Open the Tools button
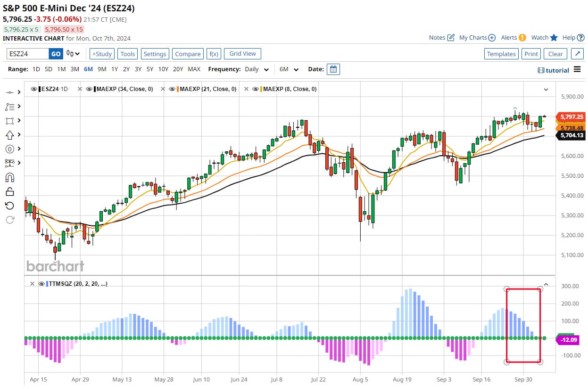This screenshot has height=389, width=588. point(127,54)
